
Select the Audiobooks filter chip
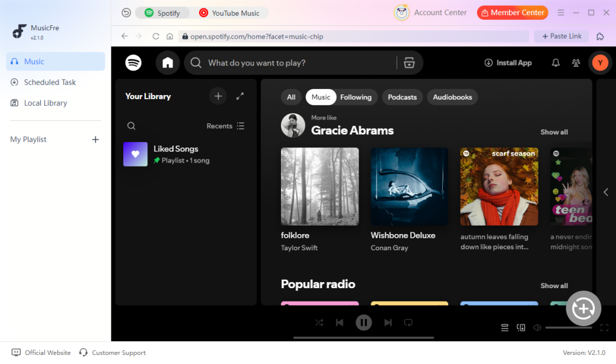click(x=452, y=97)
